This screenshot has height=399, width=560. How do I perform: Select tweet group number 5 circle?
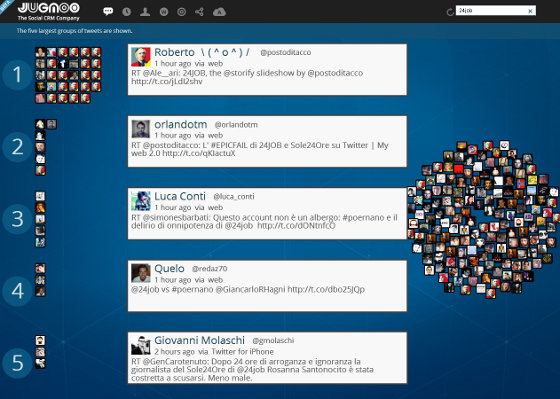point(17,363)
